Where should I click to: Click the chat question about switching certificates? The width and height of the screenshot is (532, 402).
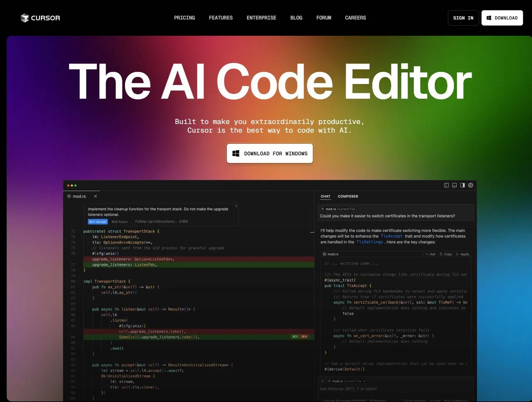387,216
